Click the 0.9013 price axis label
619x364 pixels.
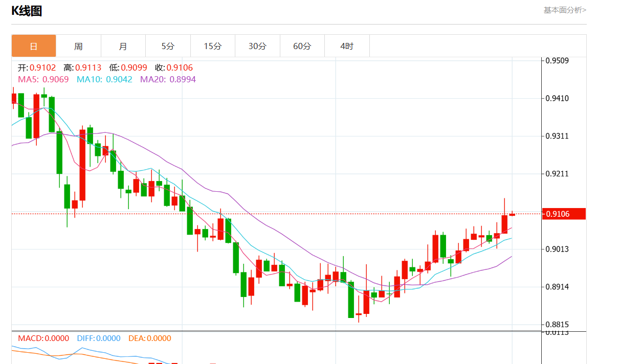[557, 249]
